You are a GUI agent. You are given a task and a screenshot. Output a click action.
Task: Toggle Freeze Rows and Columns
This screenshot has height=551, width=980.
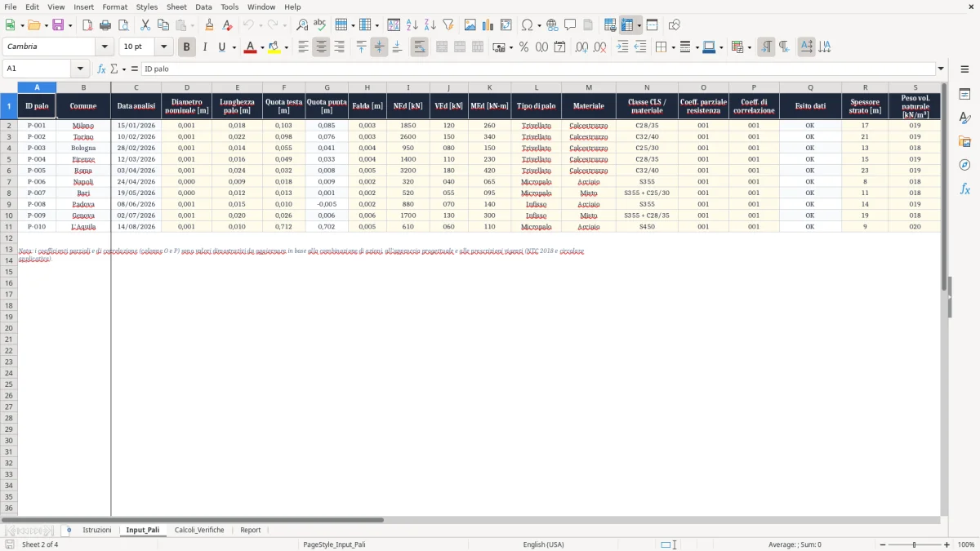pyautogui.click(x=627, y=25)
